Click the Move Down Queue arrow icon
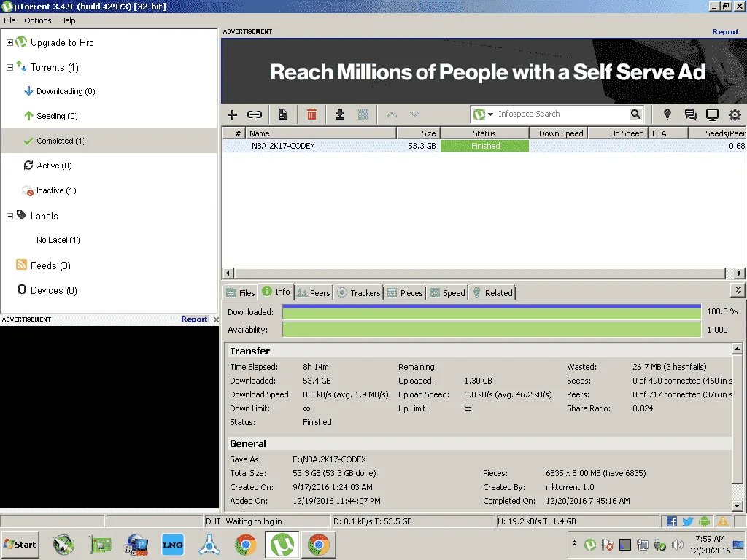747x560 pixels. 414,114
